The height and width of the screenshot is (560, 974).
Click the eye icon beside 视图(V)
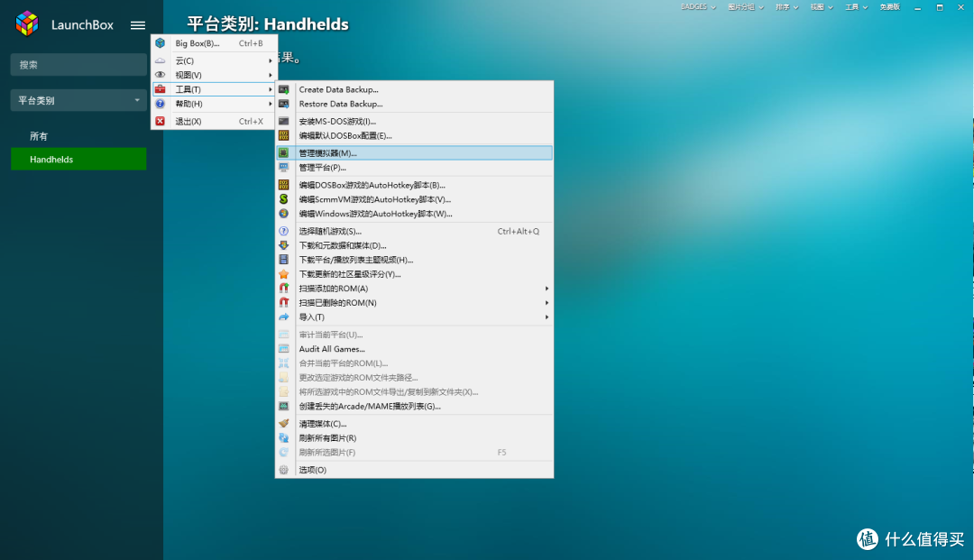161,75
